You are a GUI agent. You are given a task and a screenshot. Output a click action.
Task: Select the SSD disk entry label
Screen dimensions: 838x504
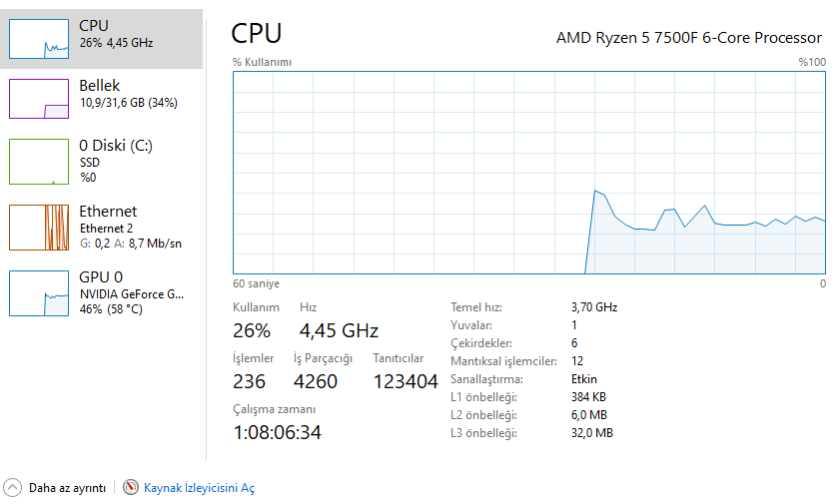[x=90, y=162]
